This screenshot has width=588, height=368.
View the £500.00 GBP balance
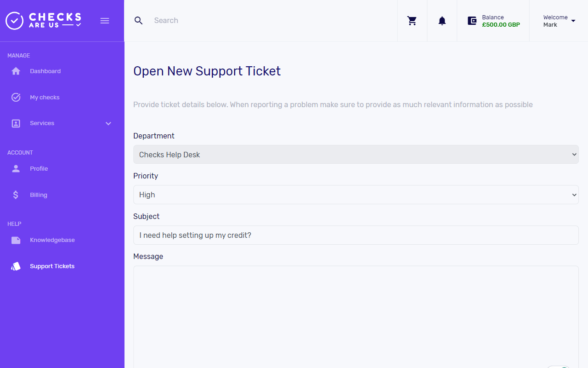[501, 24]
